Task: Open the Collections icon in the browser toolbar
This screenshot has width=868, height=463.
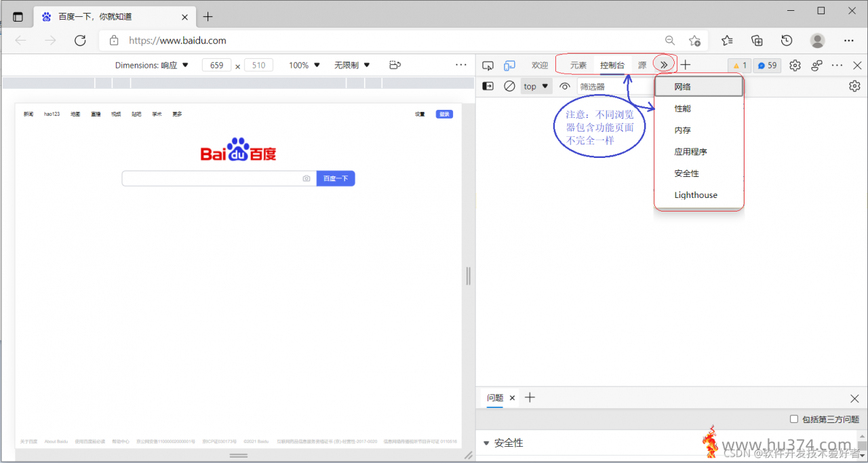Action: tap(757, 40)
